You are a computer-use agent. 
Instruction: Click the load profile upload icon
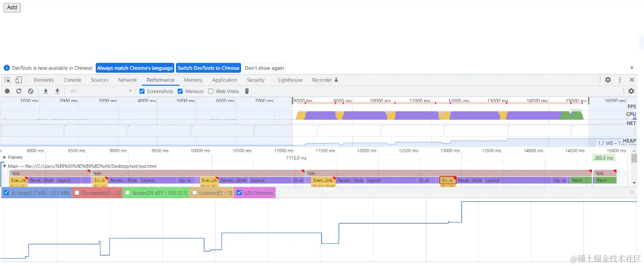(x=45, y=91)
